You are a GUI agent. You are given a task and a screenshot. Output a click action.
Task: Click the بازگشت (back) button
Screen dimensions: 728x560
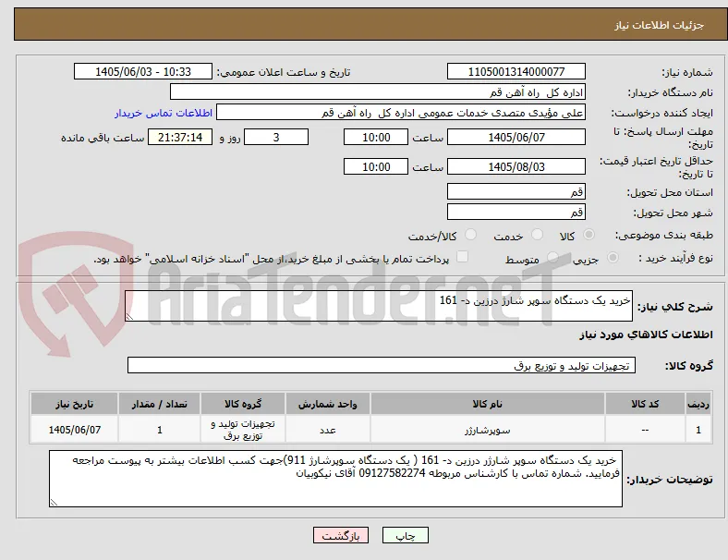coord(341,535)
